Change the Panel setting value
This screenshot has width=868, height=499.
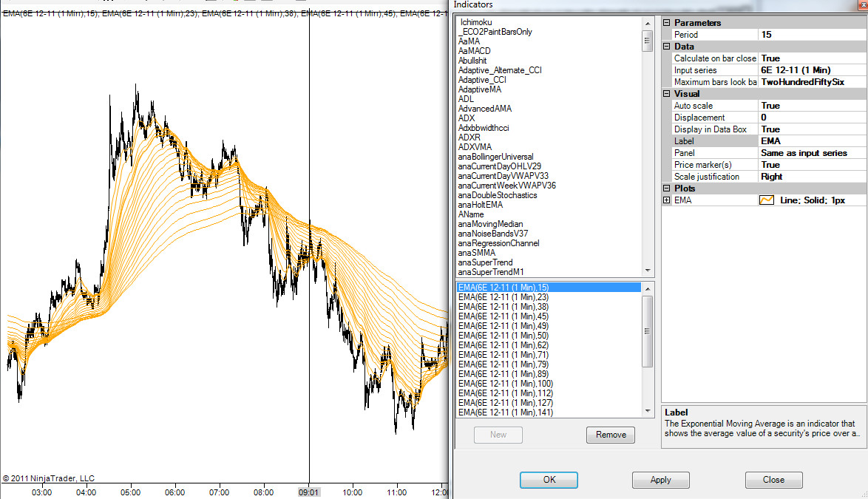click(x=812, y=153)
